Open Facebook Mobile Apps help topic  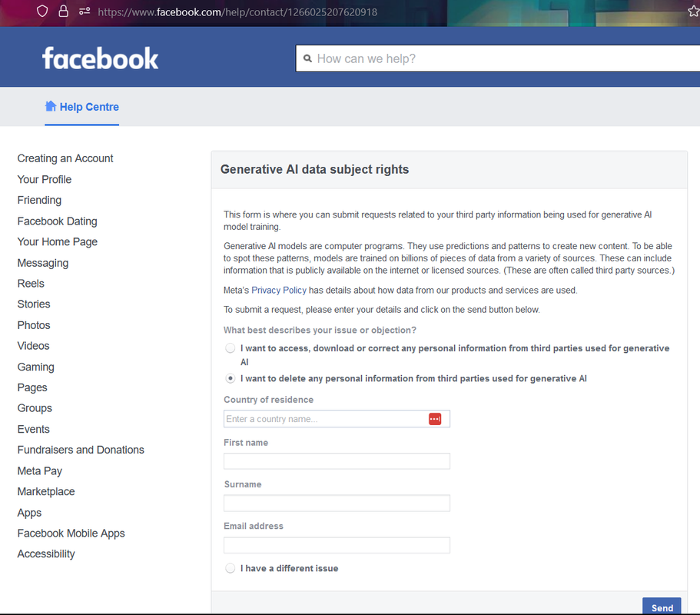tap(71, 534)
